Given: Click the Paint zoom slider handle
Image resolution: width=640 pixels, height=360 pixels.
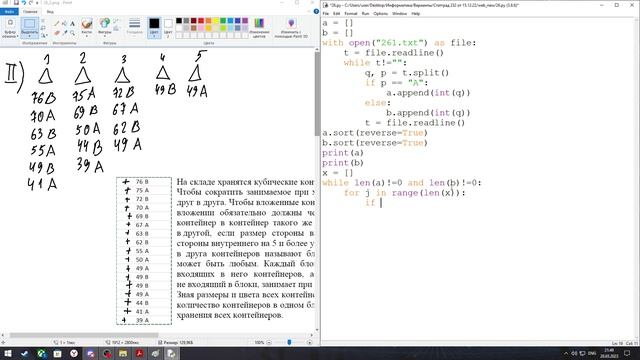Looking at the screenshot, I should click(289, 342).
